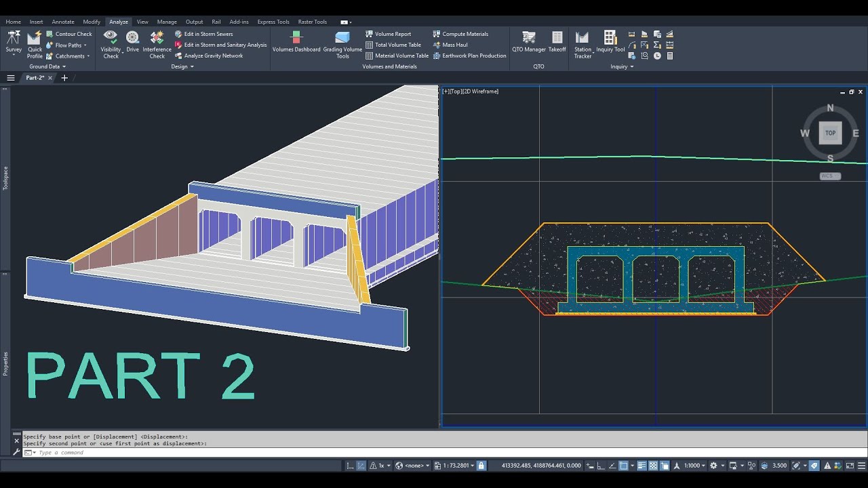This screenshot has height=488, width=868.
Task: Open the QTO Manager
Action: 529,41
